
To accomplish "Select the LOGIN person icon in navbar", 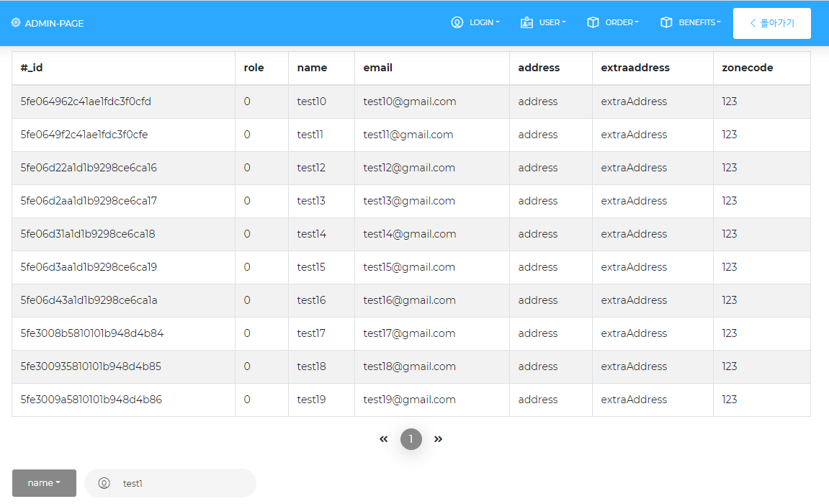I will click(x=457, y=22).
